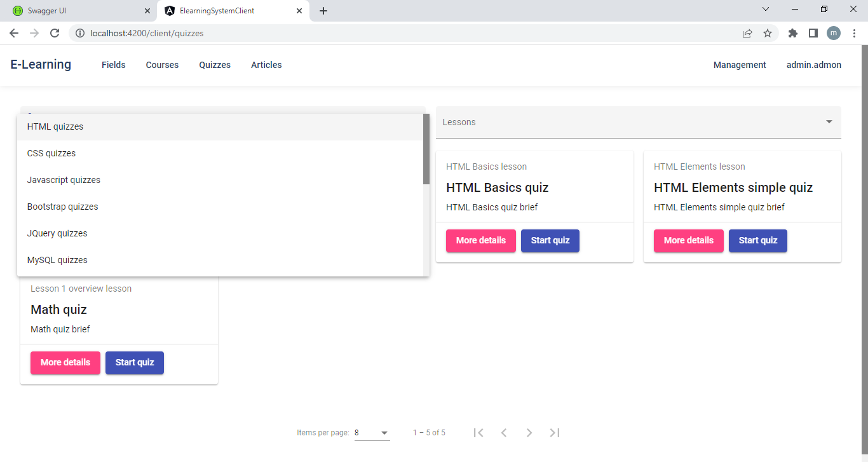This screenshot has width=868, height=462.
Task: Start the HTML Basics quiz
Action: [550, 241]
